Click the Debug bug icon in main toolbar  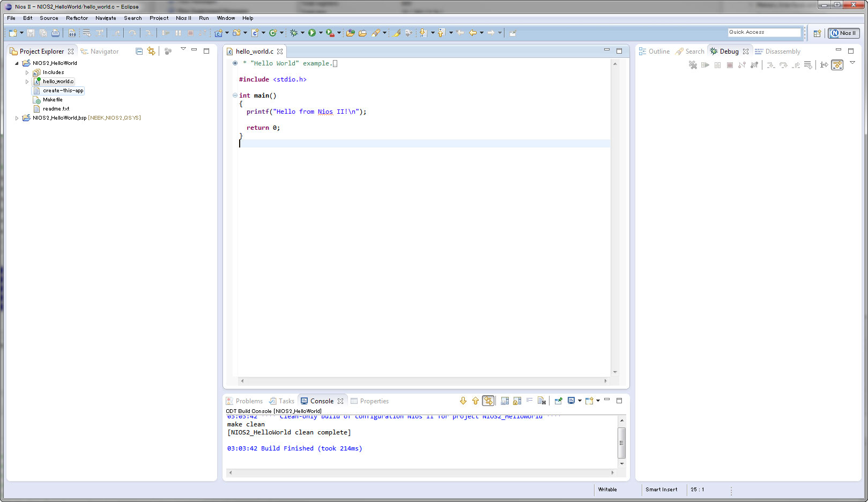(x=294, y=33)
